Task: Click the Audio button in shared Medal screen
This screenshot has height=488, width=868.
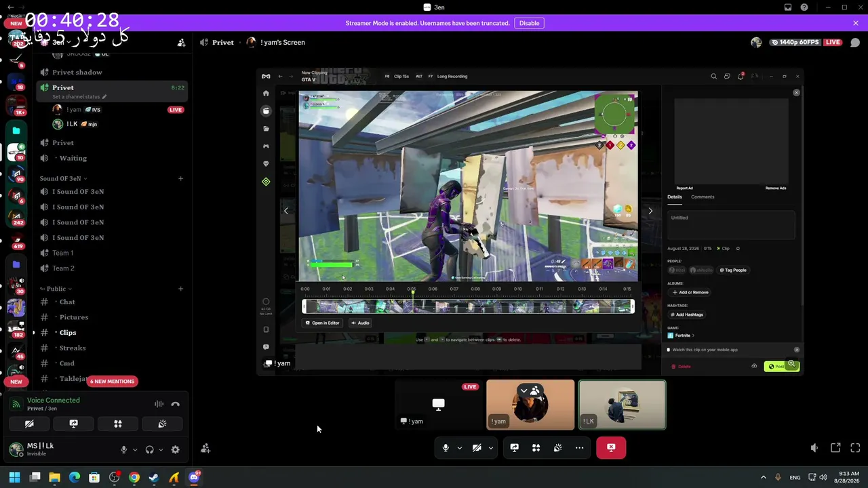Action: click(x=360, y=323)
